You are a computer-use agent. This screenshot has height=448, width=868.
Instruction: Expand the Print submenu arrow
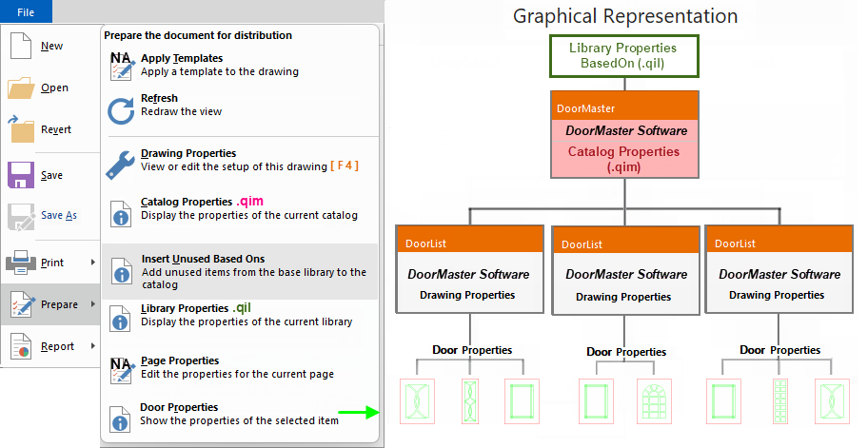coord(93,263)
